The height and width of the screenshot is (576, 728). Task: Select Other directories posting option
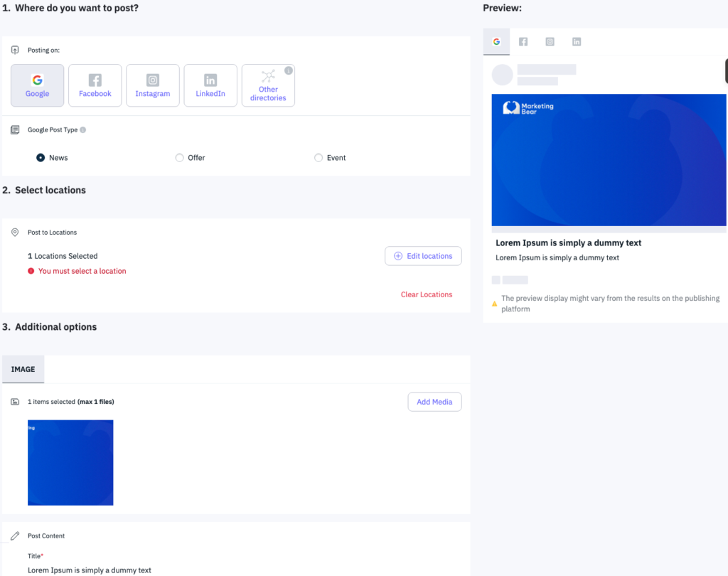click(268, 86)
